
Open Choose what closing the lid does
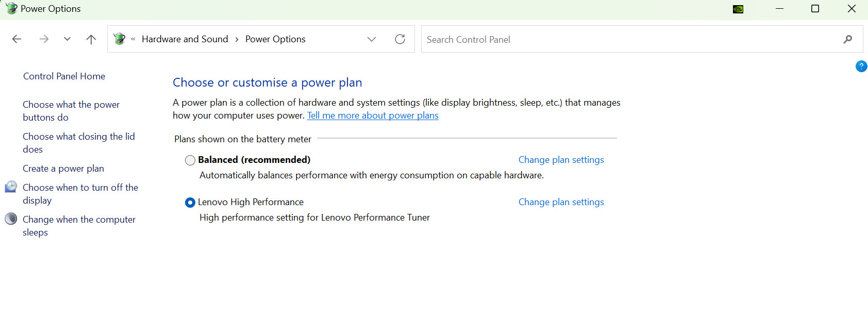[78, 143]
